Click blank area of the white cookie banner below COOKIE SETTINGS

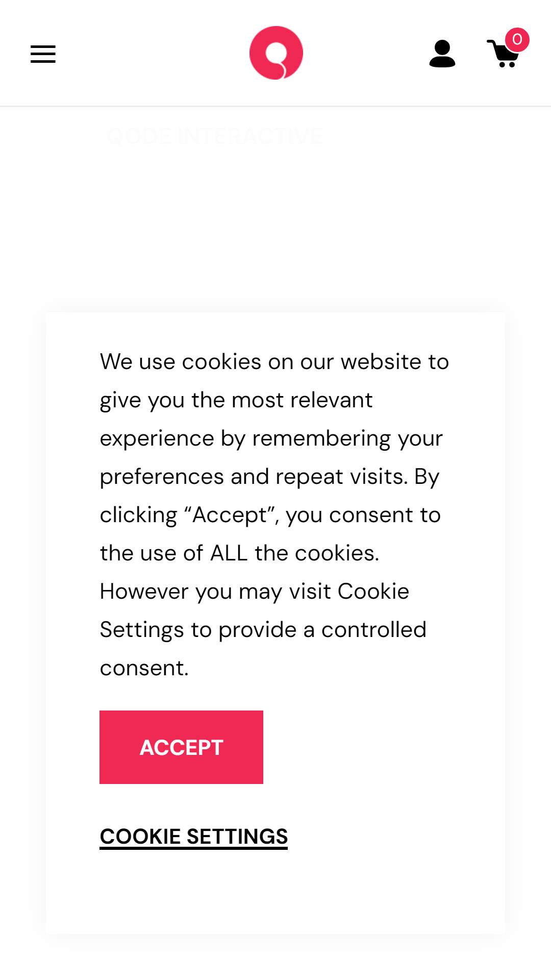click(x=275, y=893)
